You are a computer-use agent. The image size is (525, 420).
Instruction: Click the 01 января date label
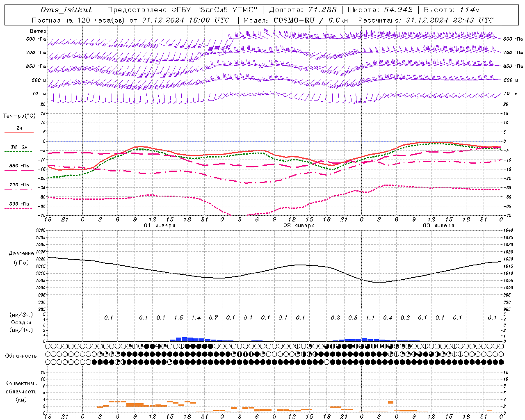pyautogui.click(x=159, y=226)
